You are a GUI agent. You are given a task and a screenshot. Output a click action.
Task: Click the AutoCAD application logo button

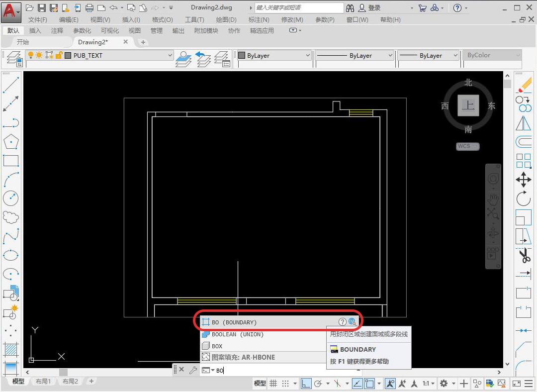11,11
